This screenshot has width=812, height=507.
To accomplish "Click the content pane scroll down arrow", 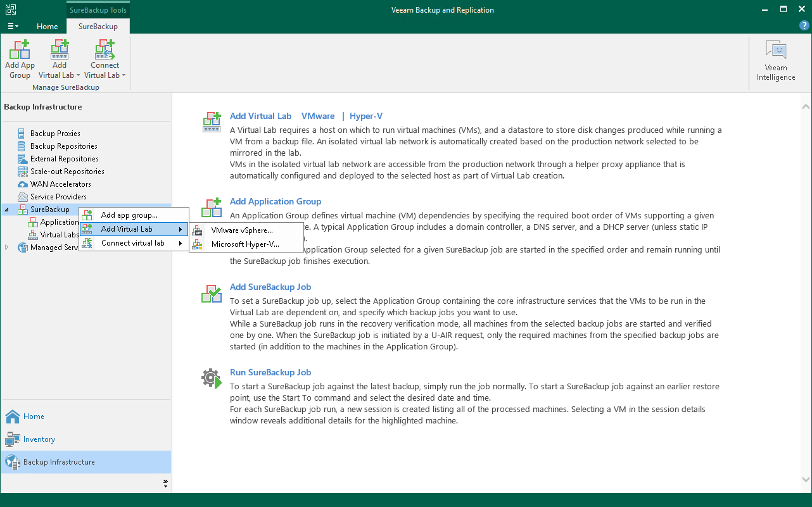I will coord(806,480).
